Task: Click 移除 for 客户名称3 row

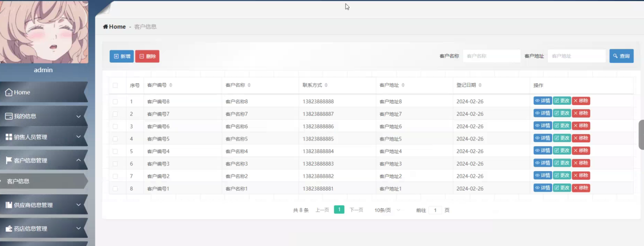Action: point(581,163)
